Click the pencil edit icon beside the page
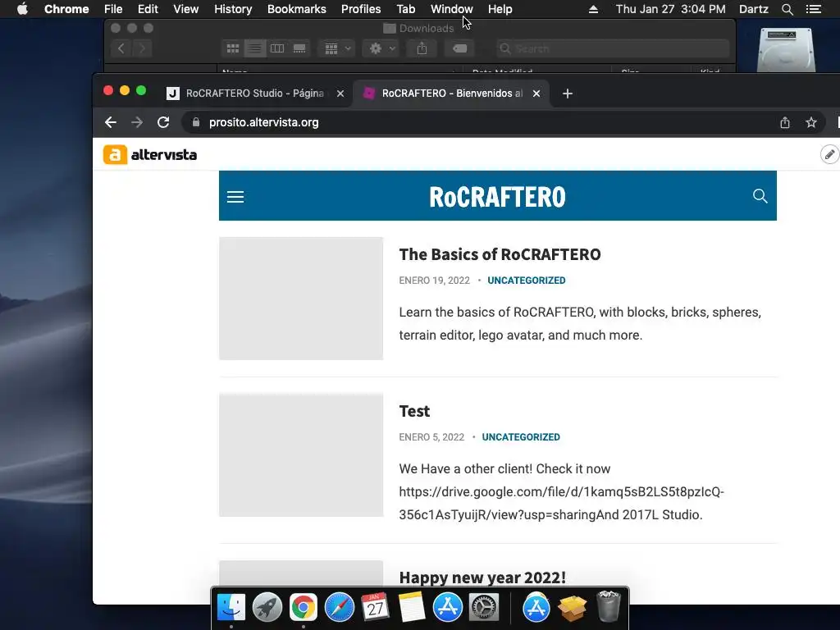Image resolution: width=840 pixels, height=630 pixels. pyautogui.click(x=829, y=154)
